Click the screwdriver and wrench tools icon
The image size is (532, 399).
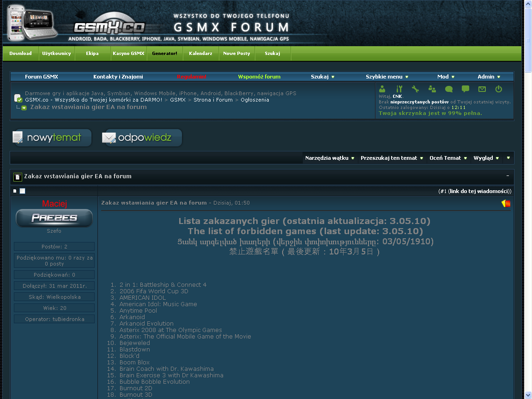coord(399,89)
